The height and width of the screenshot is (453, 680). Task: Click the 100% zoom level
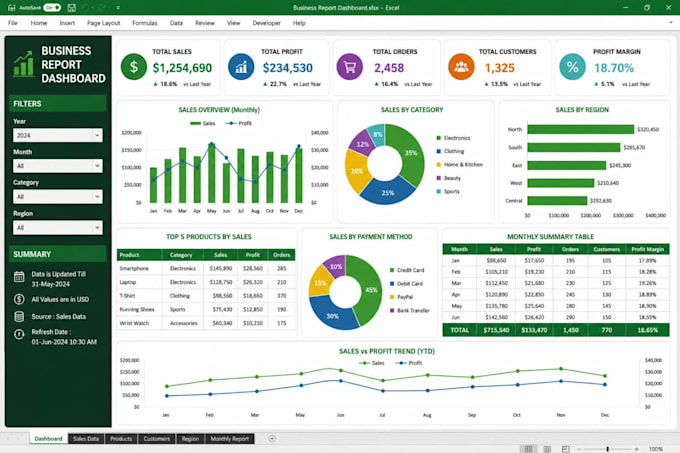point(656,449)
